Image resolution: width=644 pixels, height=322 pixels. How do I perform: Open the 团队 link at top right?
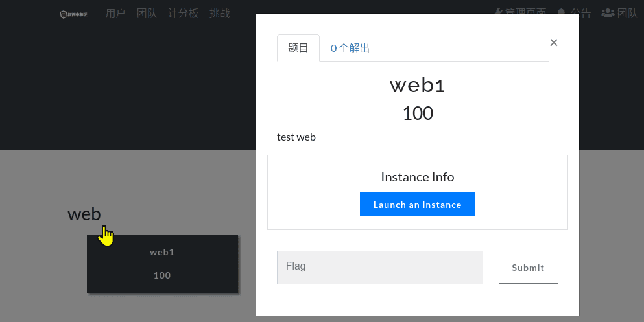(627, 12)
